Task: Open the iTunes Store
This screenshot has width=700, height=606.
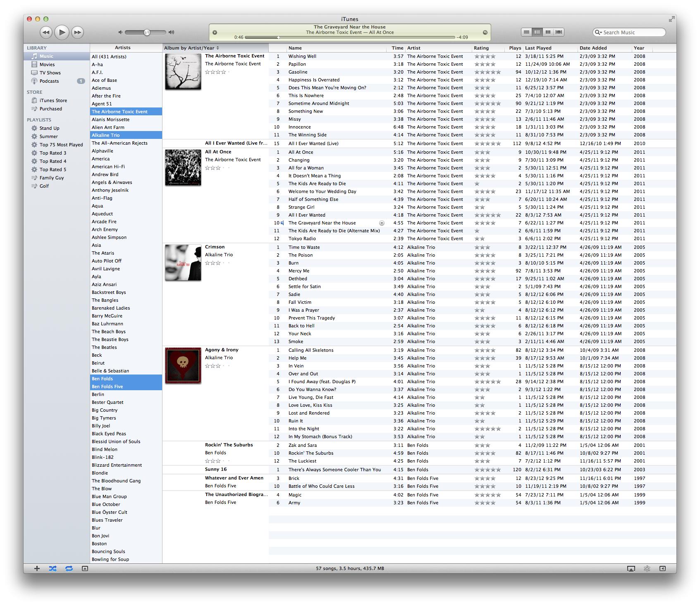Action: 57,100
